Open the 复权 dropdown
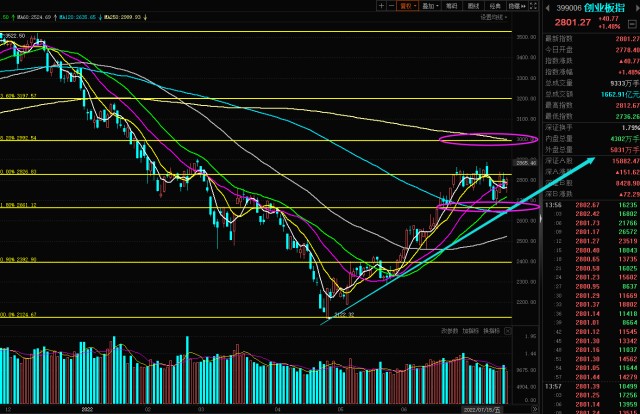 pyautogui.click(x=407, y=5)
